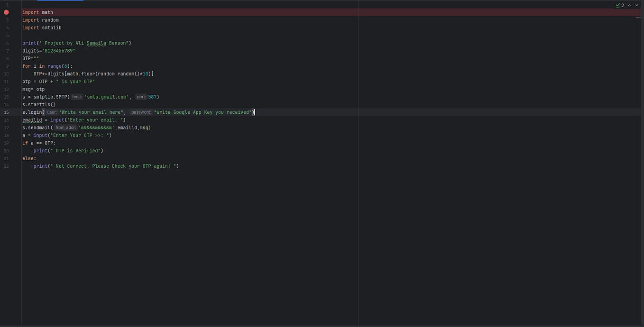Viewport: 644px width, 327px height.
Task: Click the host parameter hint on line 13
Action: [x=77, y=97]
